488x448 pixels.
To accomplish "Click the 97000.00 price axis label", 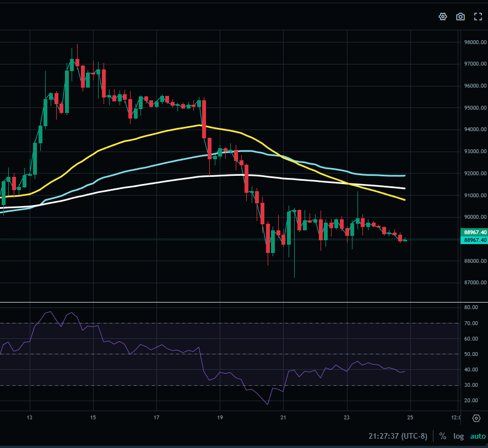I will (475, 63).
